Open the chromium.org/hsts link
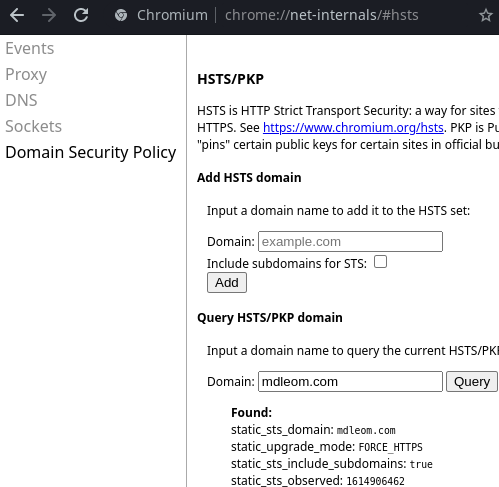499x487 pixels. [x=353, y=128]
